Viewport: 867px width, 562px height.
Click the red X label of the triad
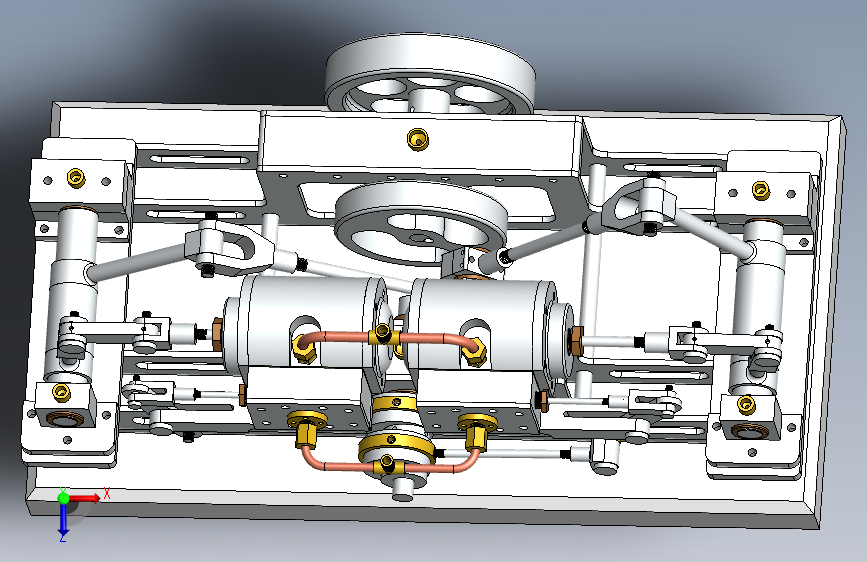[x=106, y=493]
